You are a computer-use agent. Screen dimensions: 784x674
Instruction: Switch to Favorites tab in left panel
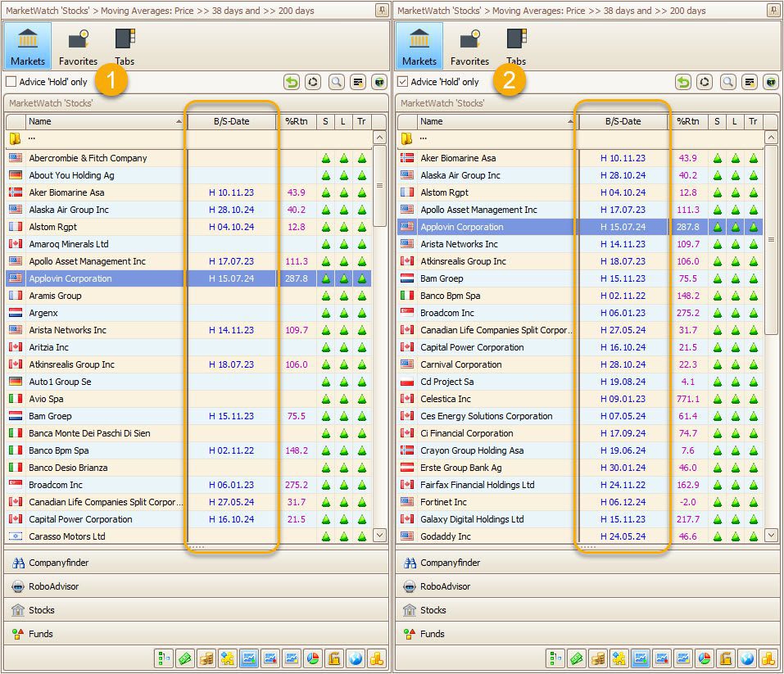point(78,47)
